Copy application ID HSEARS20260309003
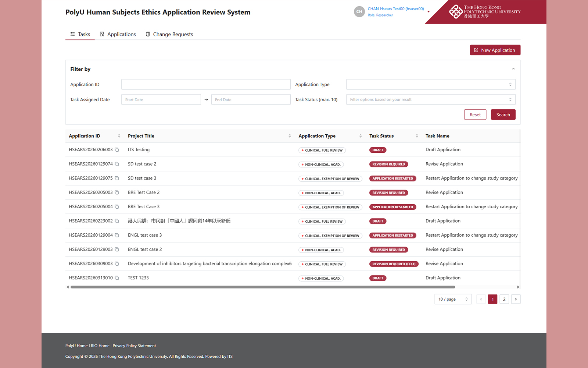Image resolution: width=588 pixels, height=368 pixels. click(117, 264)
